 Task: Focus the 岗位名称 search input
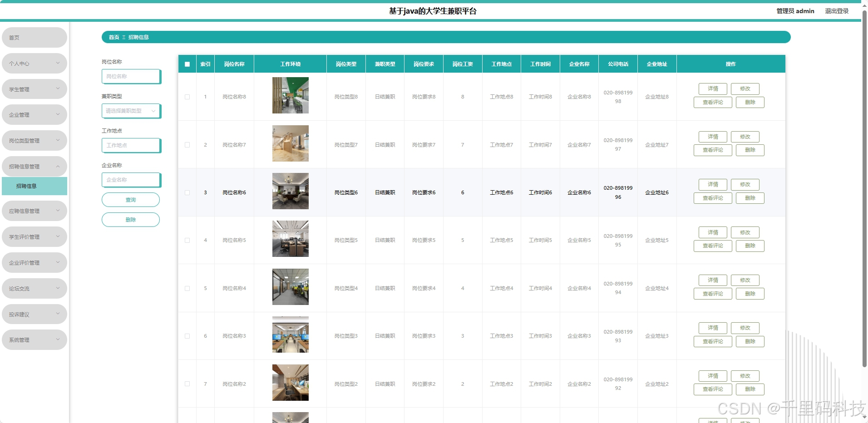(x=131, y=76)
